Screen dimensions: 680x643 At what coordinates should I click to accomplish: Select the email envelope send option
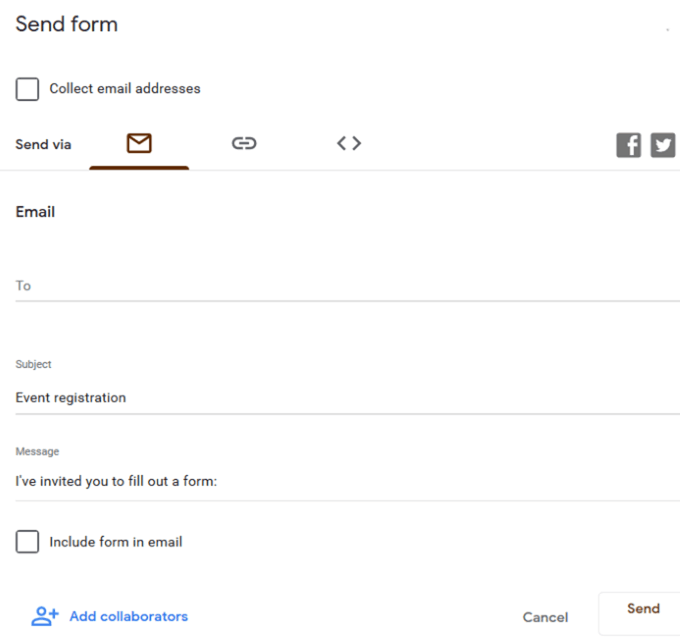tap(139, 144)
